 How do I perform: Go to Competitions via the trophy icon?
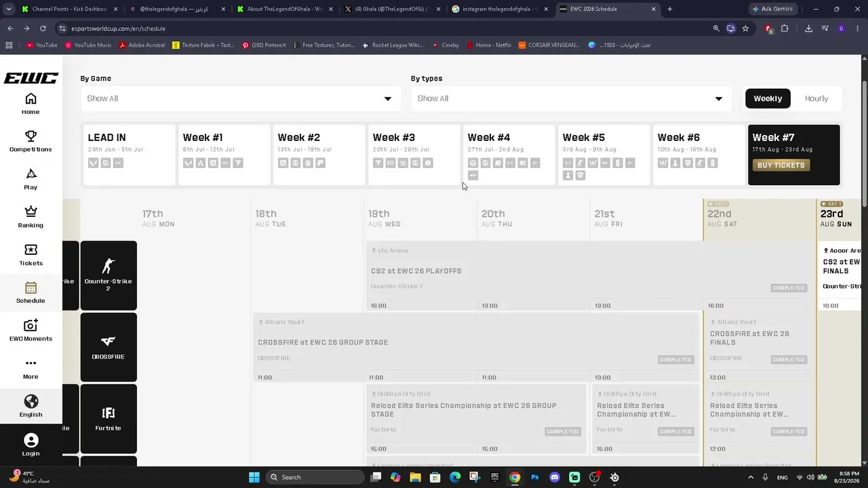coord(31,142)
